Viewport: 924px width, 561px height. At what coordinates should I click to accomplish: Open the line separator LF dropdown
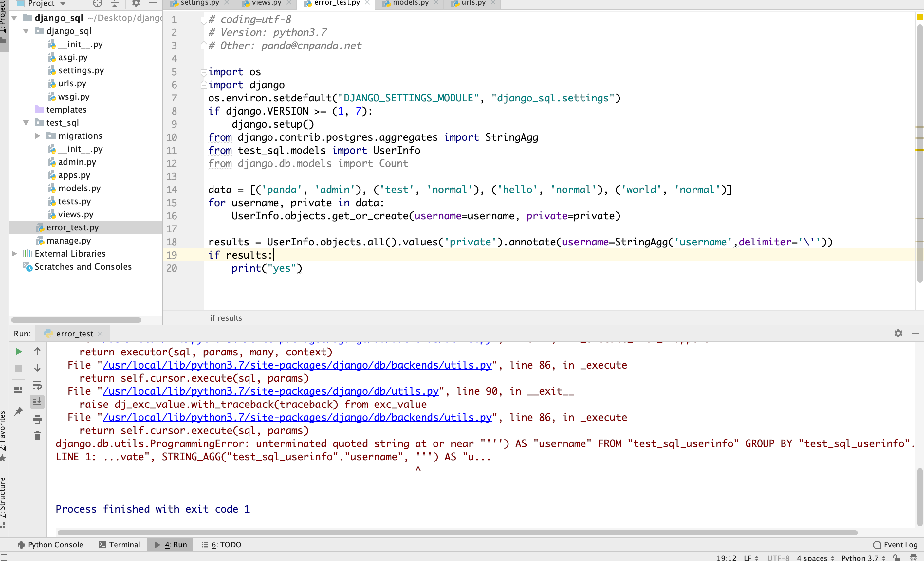(x=751, y=557)
